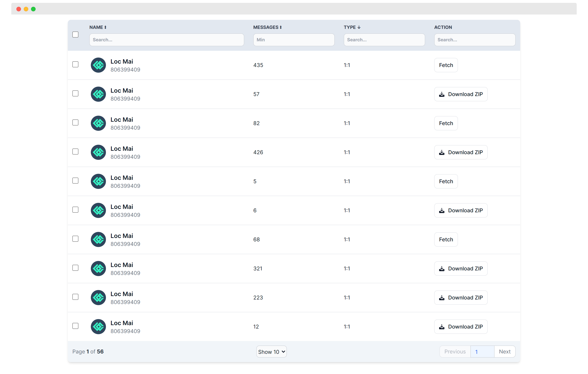Click the Min messages filter input
588x374 pixels.
pyautogui.click(x=293, y=40)
